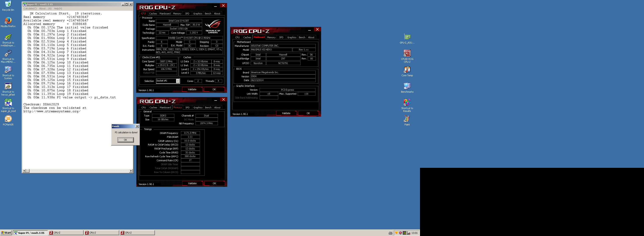Switch to SPD tab in CPU window
Viewport: 644px width, 236px height.
click(187, 14)
